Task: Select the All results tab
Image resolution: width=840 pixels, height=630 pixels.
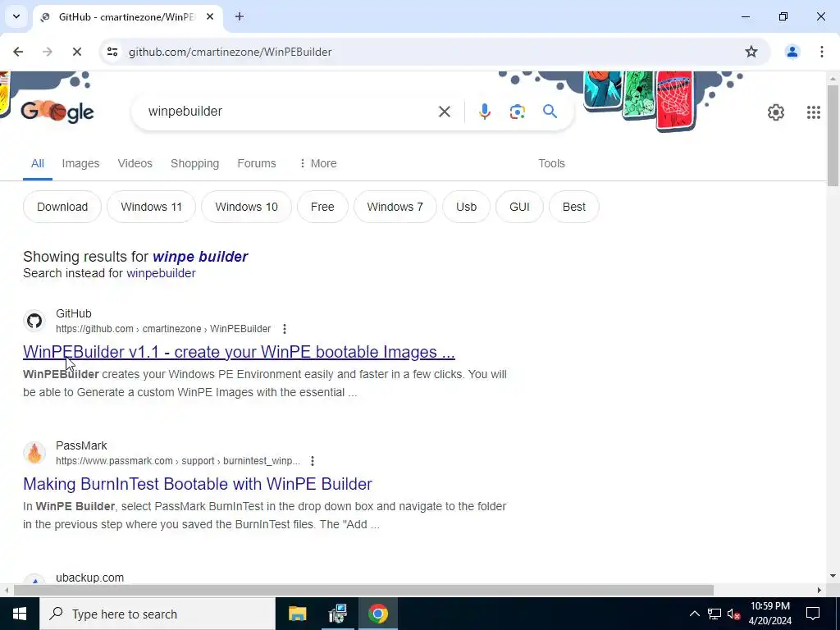Action: [38, 163]
